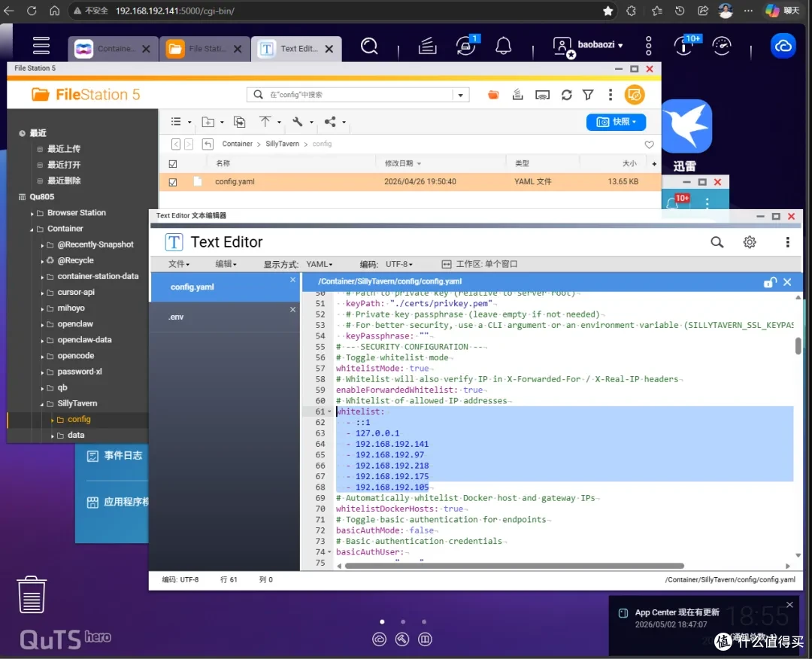Open the File Station search options dropdown arrow
The height and width of the screenshot is (659, 812).
460,95
